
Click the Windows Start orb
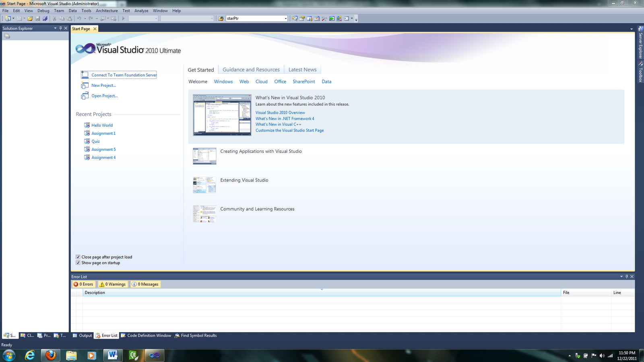[x=9, y=355]
